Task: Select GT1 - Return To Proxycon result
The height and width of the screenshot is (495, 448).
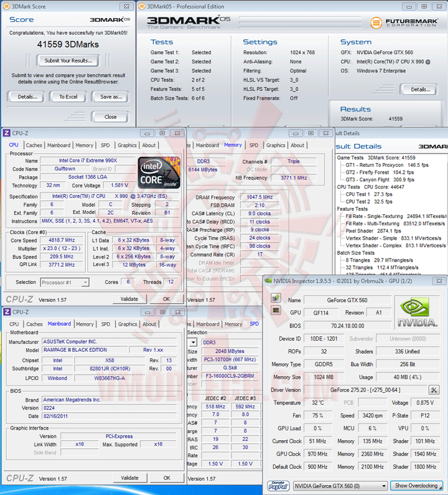Action: 387,165
